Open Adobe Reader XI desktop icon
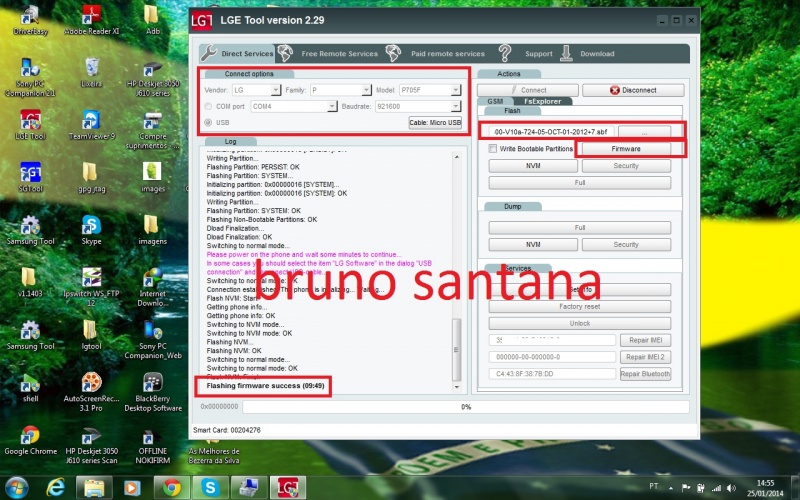Viewport: 800px width, 500px height. 91,20
